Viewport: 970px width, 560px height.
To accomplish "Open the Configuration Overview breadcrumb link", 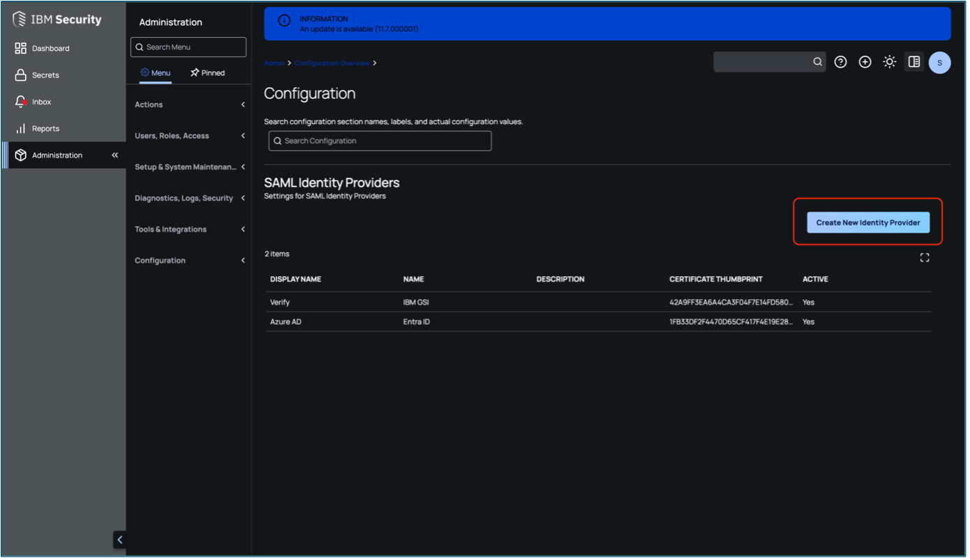I will coord(331,62).
